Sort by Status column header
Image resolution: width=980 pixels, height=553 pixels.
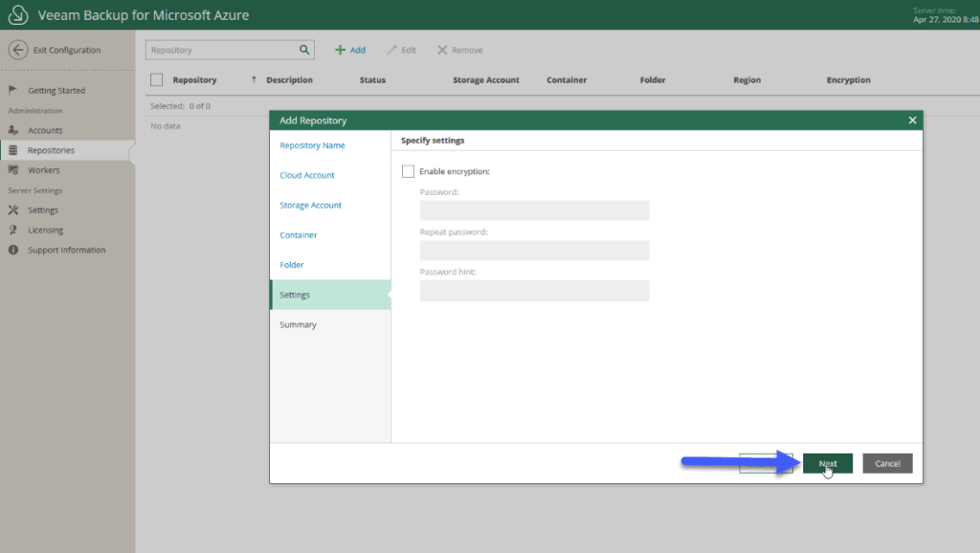coord(372,80)
